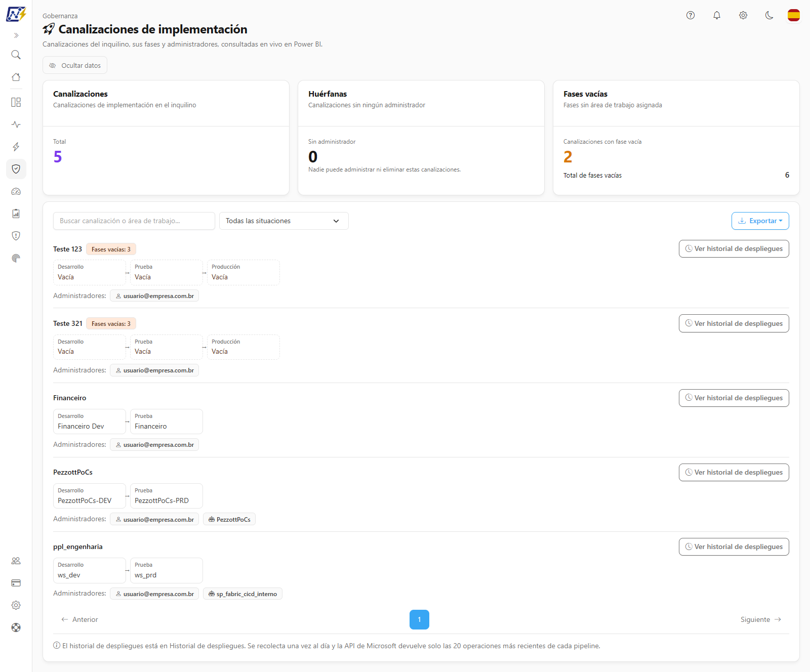Screen dimensions: 810x672
Task: Open the support lifebuoy icon in the sidebar
Action: coord(16,627)
